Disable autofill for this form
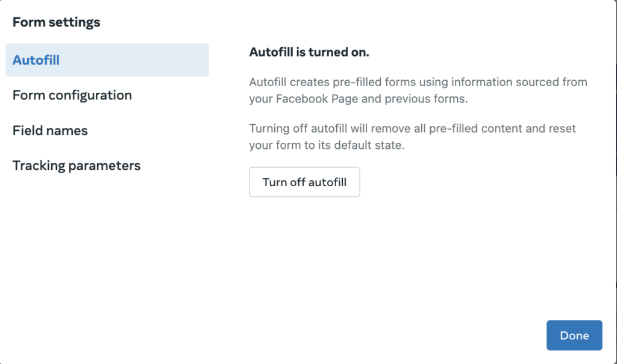Image resolution: width=617 pixels, height=364 pixels. click(304, 182)
